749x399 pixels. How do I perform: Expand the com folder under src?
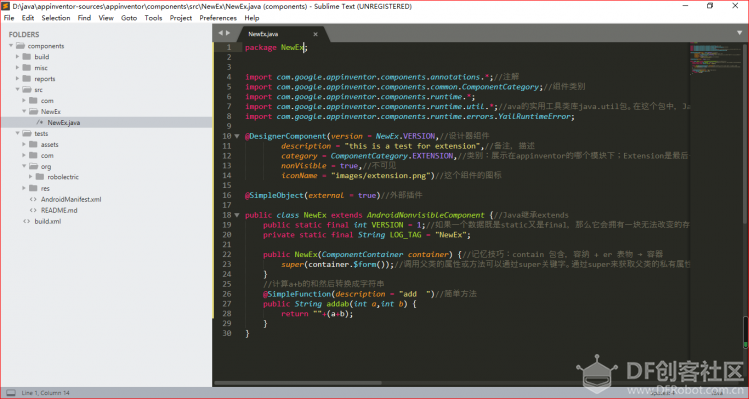(x=24, y=100)
